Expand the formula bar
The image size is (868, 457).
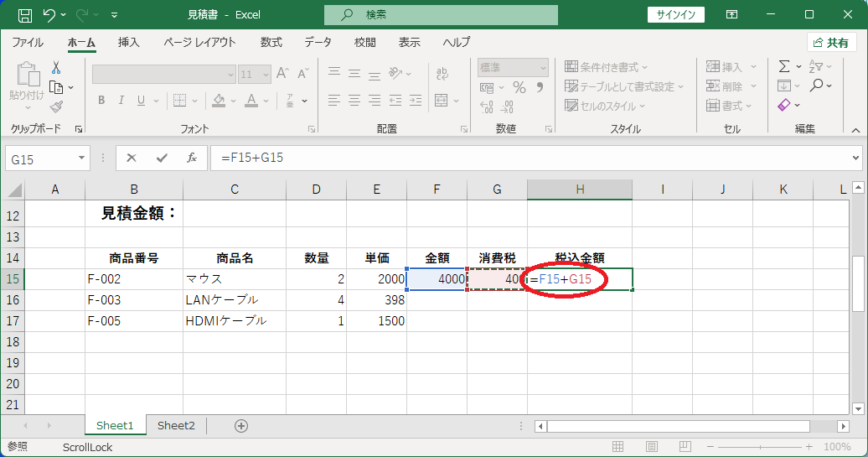855,158
